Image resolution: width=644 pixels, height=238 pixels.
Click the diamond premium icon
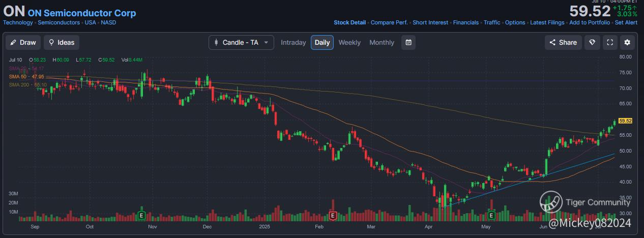tap(592, 42)
